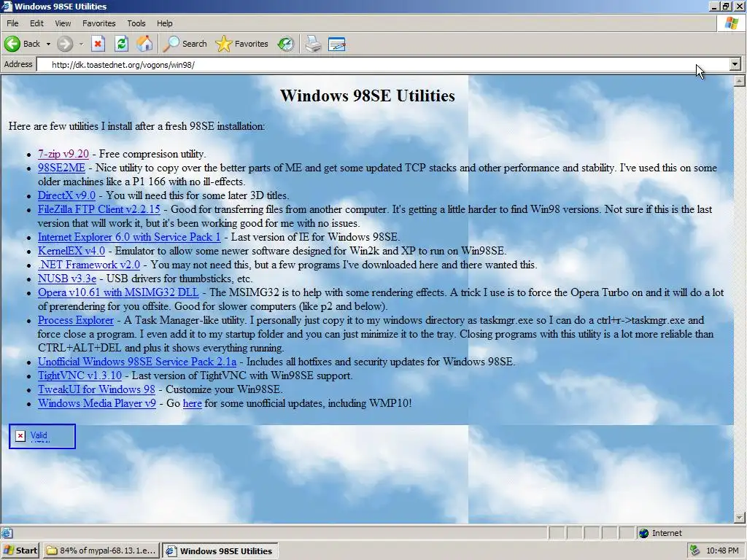Click the Print icon in the toolbar
This screenshot has height=560, width=747.
pos(314,44)
